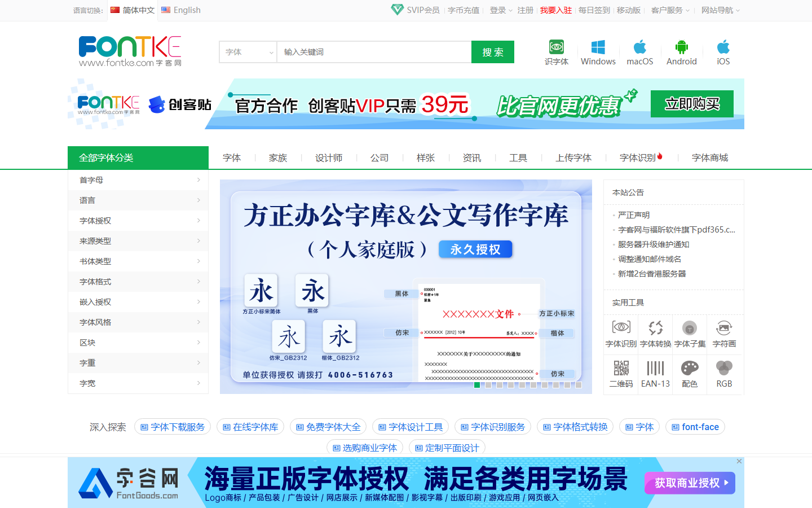The image size is (812, 508).
Task: Expand the 书体类型 category
Action: click(x=138, y=261)
